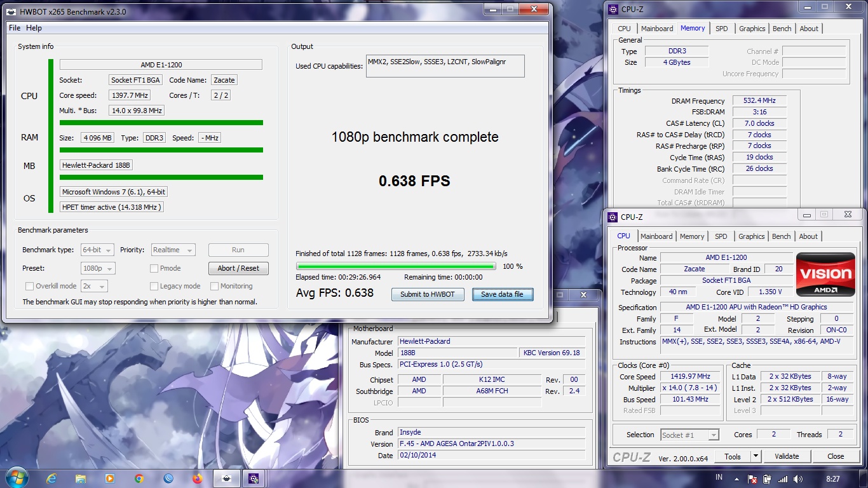
Task: Switch to CPU tab in top CPU-Z window
Action: point(625,29)
